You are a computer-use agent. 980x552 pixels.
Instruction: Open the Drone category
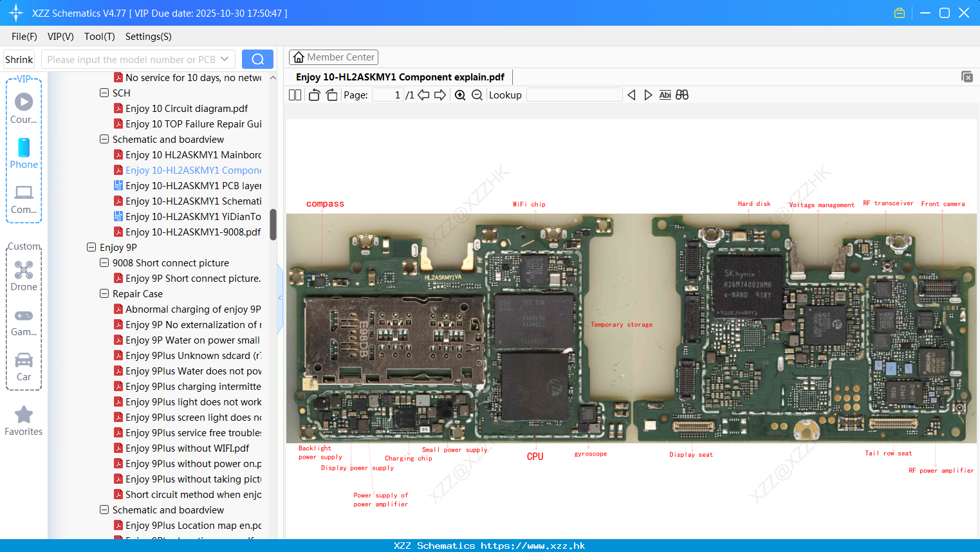24,276
